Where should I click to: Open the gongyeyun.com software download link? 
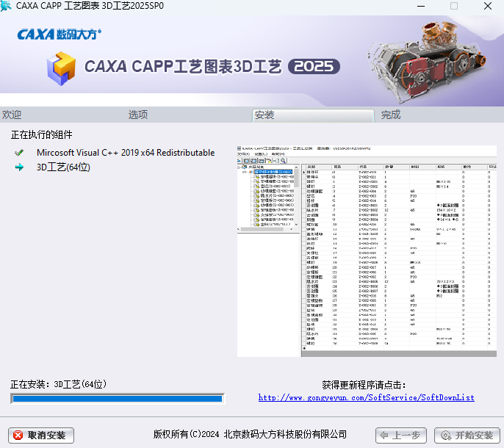[366, 398]
